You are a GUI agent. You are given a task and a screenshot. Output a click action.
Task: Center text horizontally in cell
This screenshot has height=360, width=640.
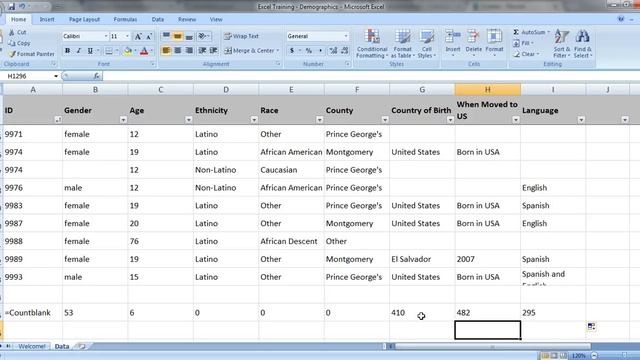(178, 50)
